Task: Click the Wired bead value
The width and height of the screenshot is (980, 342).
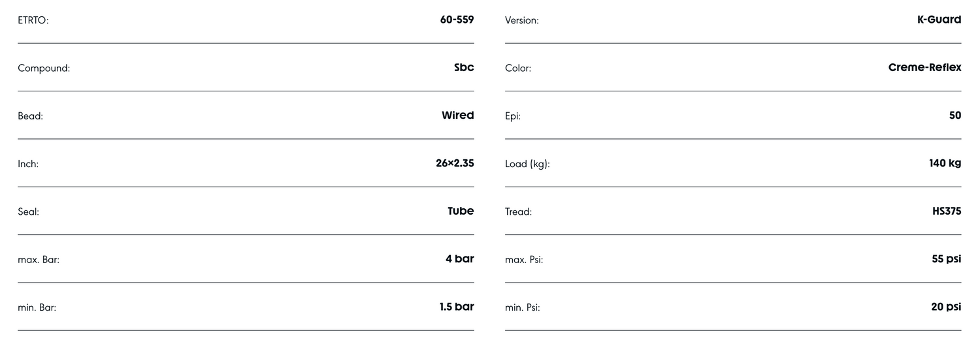Action: tap(457, 116)
